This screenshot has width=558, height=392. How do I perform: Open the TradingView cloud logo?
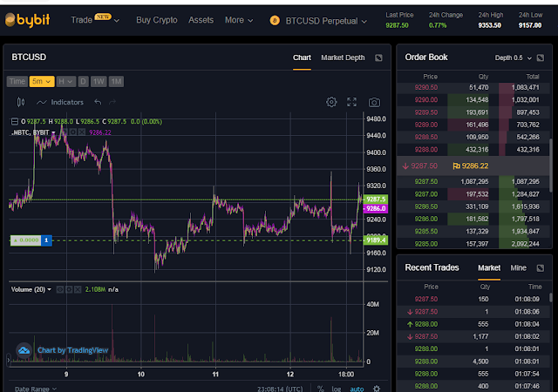click(24, 350)
